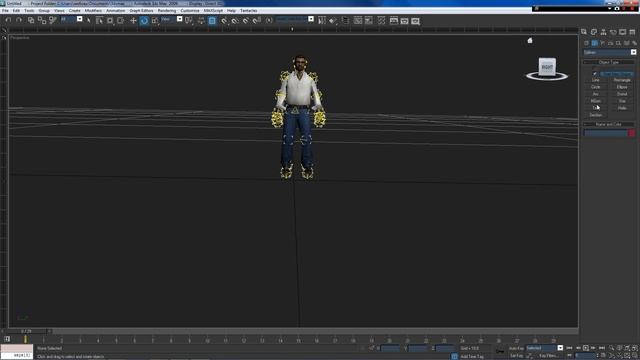Viewport: 640px width, 360px height.
Task: Choose the Rectangular Selection Region tool
Action: (110, 20)
